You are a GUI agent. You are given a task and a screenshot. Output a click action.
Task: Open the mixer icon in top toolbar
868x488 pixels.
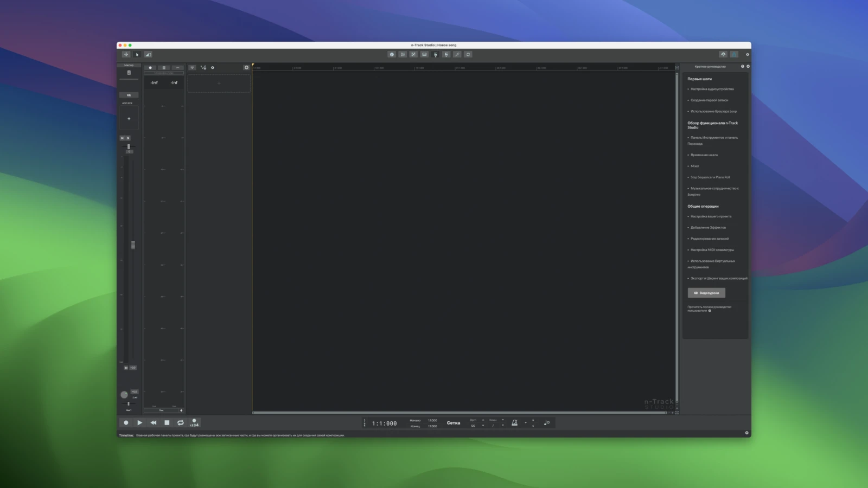(403, 54)
